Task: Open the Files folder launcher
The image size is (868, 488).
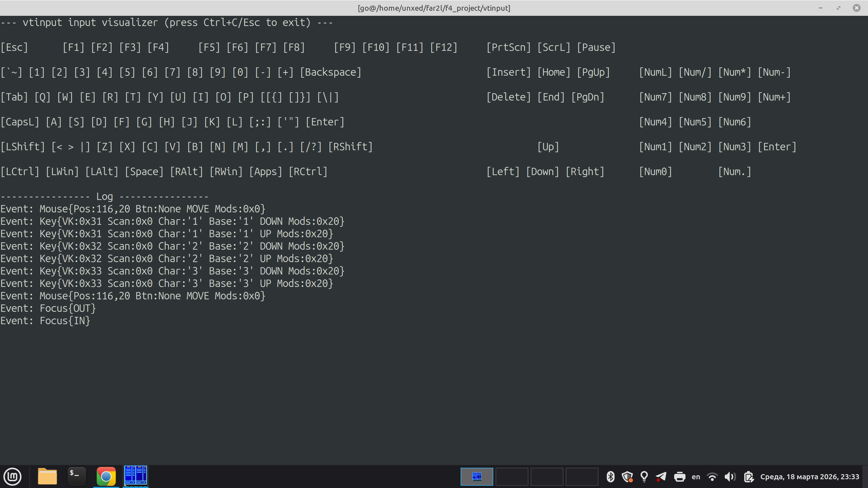Action: (x=47, y=476)
